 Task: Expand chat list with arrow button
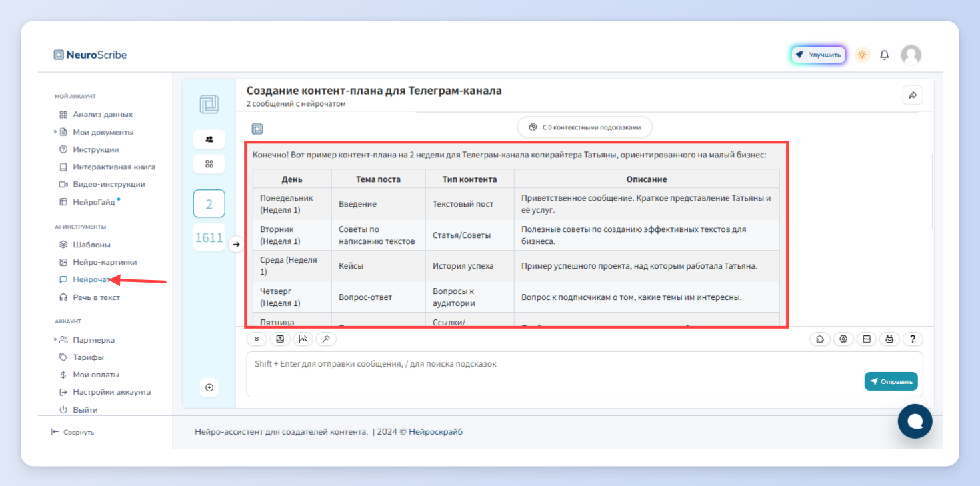click(x=235, y=245)
